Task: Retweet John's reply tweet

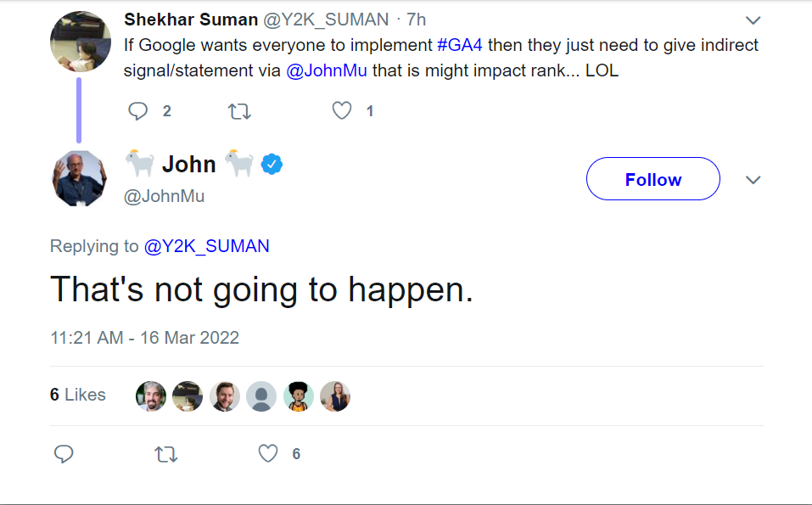Action: pyautogui.click(x=166, y=454)
